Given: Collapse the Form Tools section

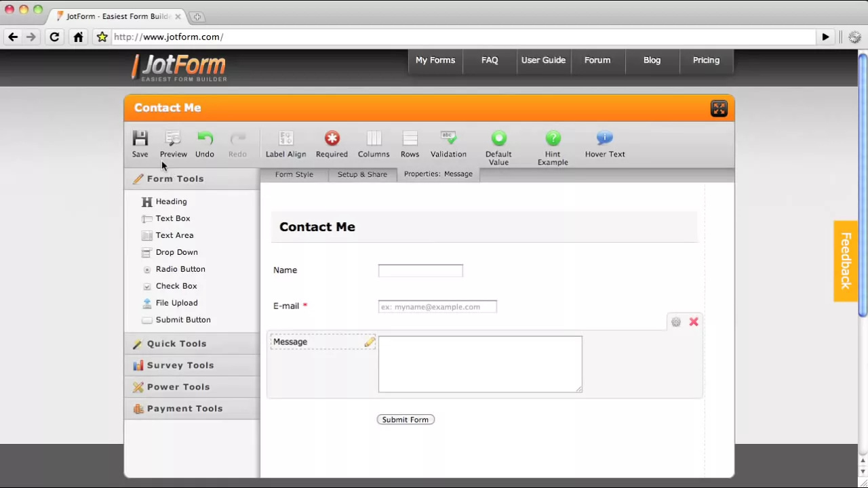Looking at the screenshot, I should pyautogui.click(x=192, y=179).
